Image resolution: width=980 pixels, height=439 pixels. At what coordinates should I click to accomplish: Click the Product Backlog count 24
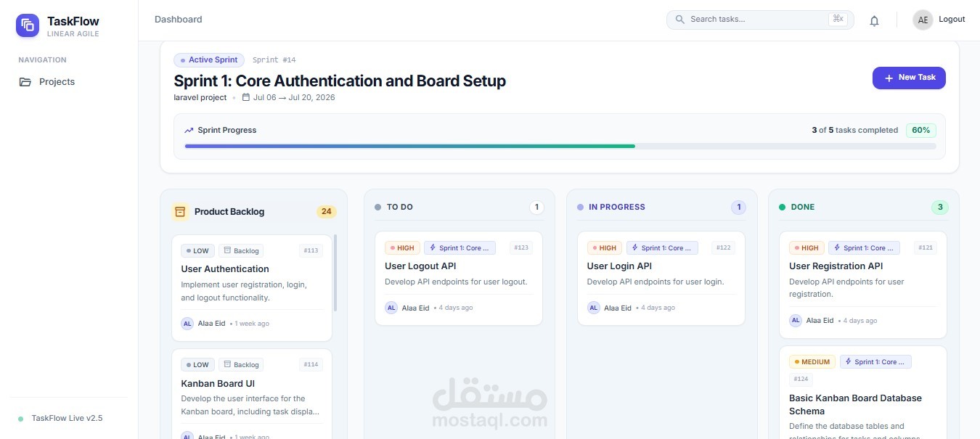(327, 212)
